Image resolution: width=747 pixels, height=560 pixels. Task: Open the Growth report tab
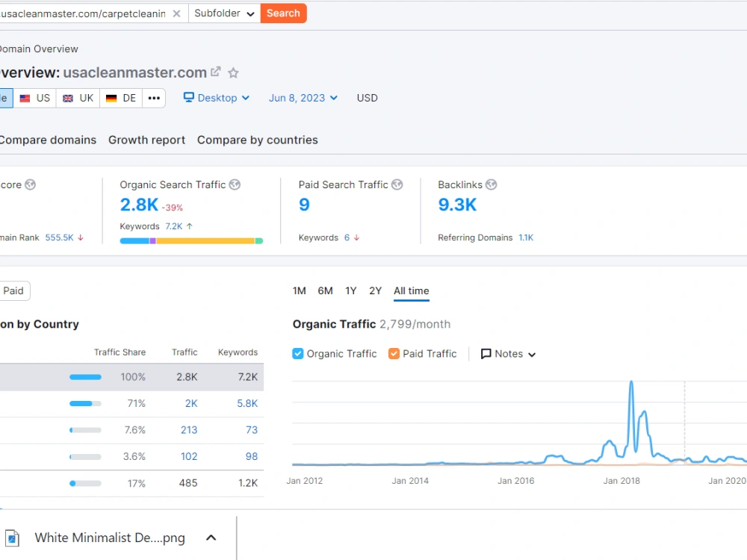click(146, 140)
